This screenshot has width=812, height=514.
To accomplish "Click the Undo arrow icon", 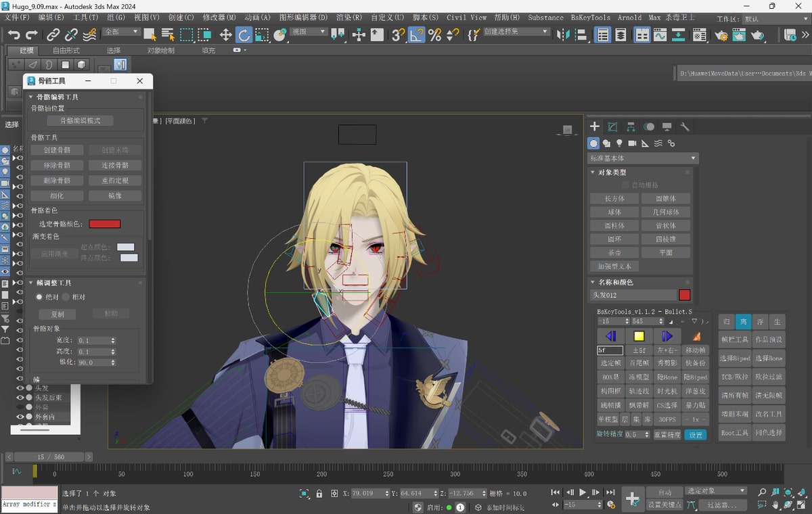I will [14, 34].
